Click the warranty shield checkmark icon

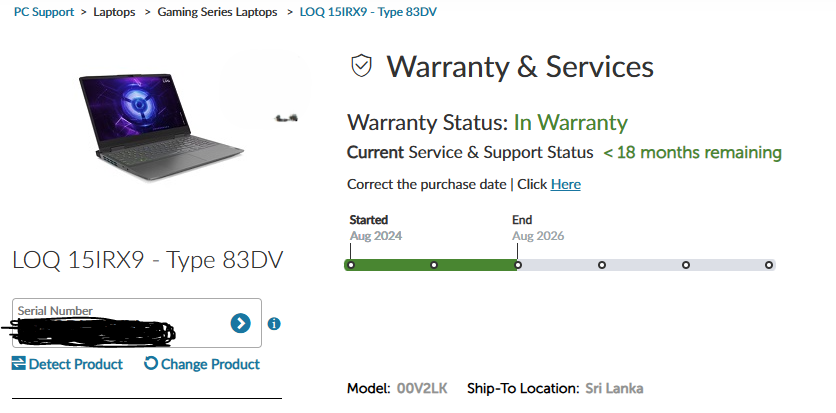click(361, 65)
